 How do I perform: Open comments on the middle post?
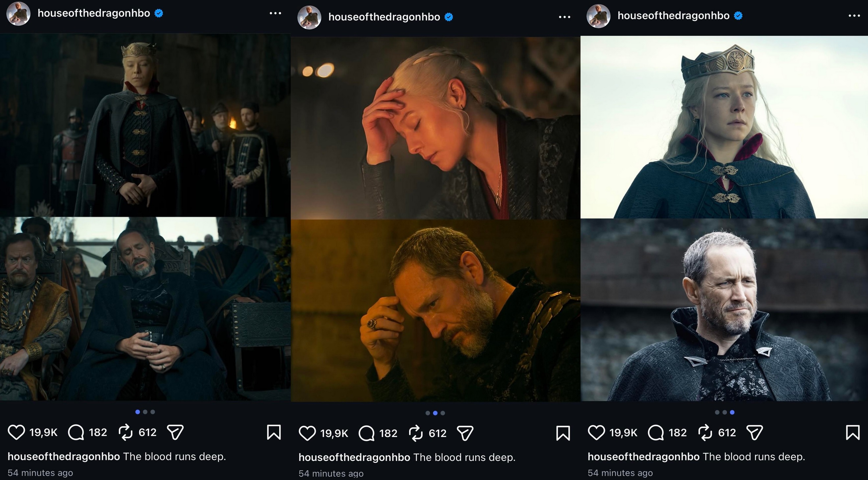coord(367,433)
